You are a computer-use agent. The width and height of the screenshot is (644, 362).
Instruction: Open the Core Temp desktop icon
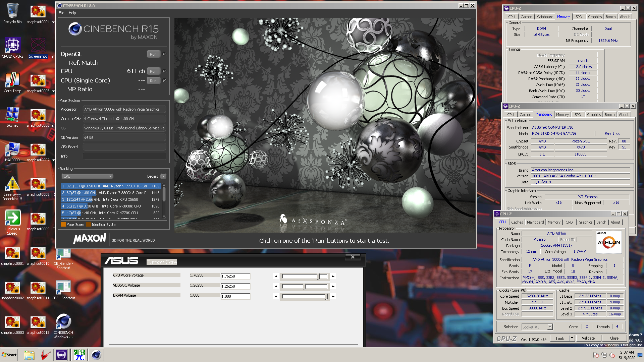click(x=12, y=82)
